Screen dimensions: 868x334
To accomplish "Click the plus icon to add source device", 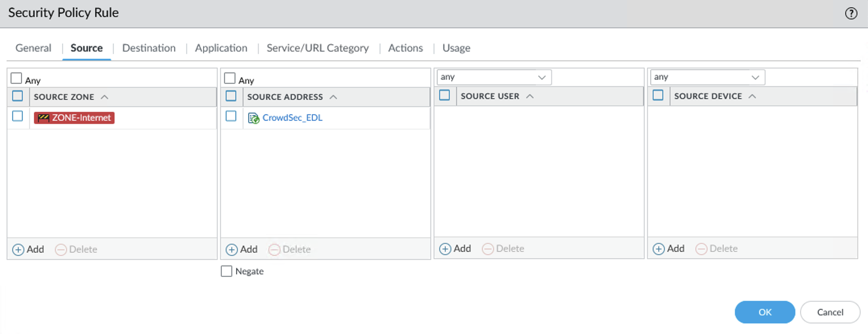I will [658, 249].
